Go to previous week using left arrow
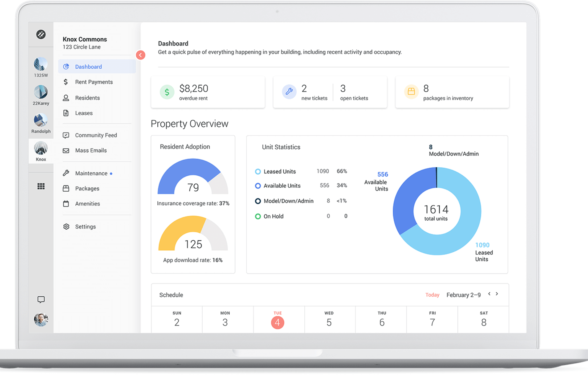 (x=489, y=294)
